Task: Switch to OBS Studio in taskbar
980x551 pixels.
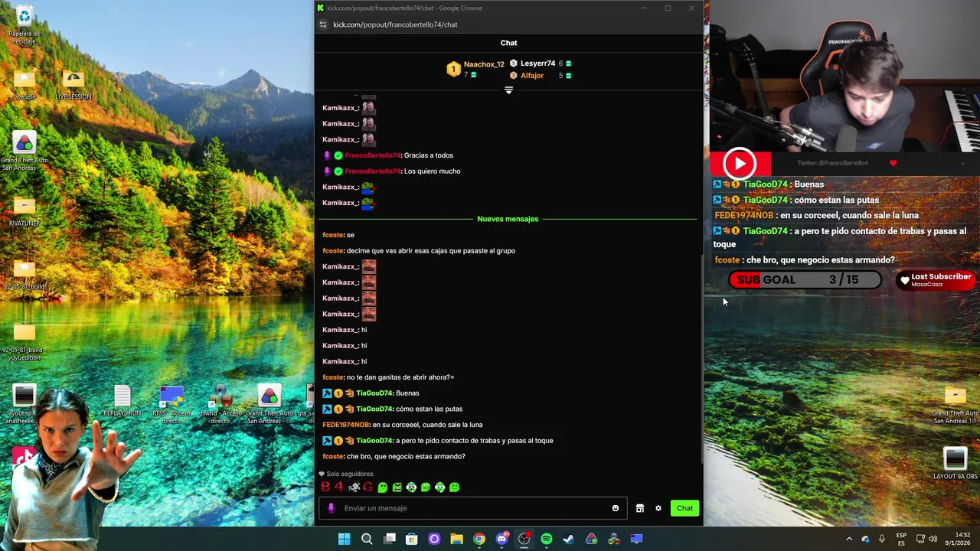Action: [x=524, y=539]
